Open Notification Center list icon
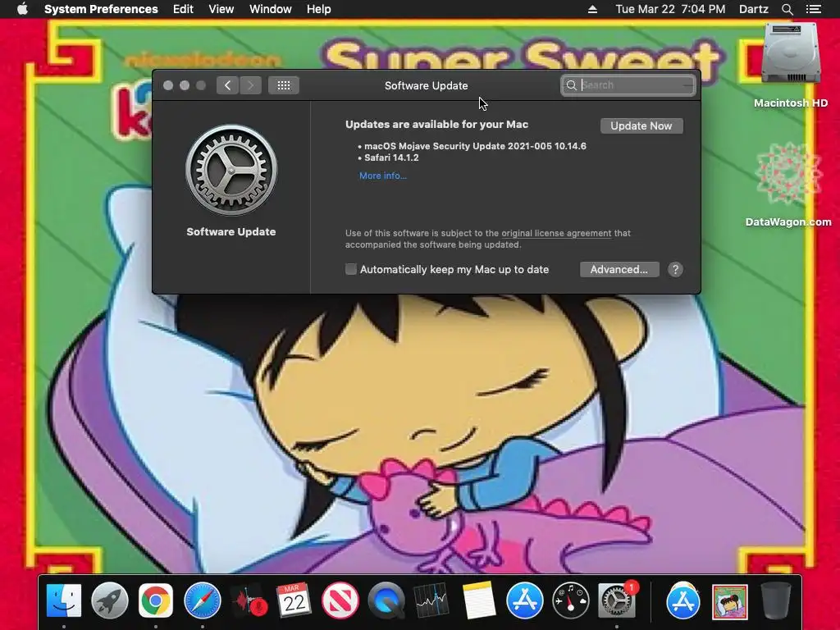This screenshot has height=630, width=840. pos(814,9)
